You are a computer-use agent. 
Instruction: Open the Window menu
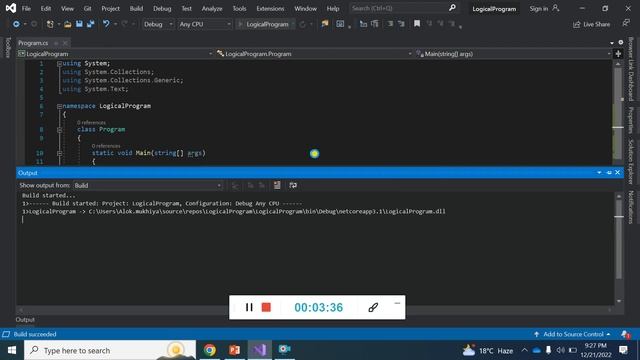[x=305, y=8]
